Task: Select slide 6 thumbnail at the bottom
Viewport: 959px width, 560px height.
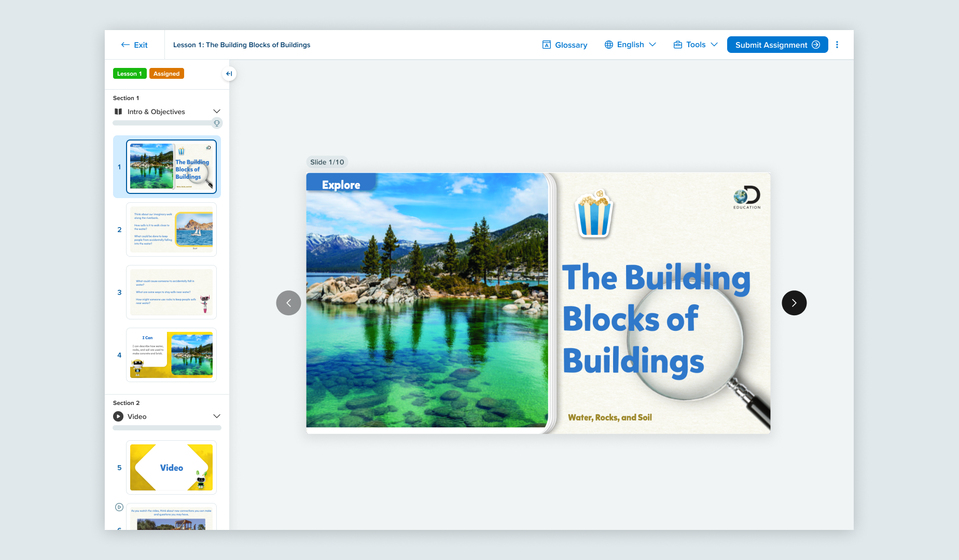Action: 171,516
